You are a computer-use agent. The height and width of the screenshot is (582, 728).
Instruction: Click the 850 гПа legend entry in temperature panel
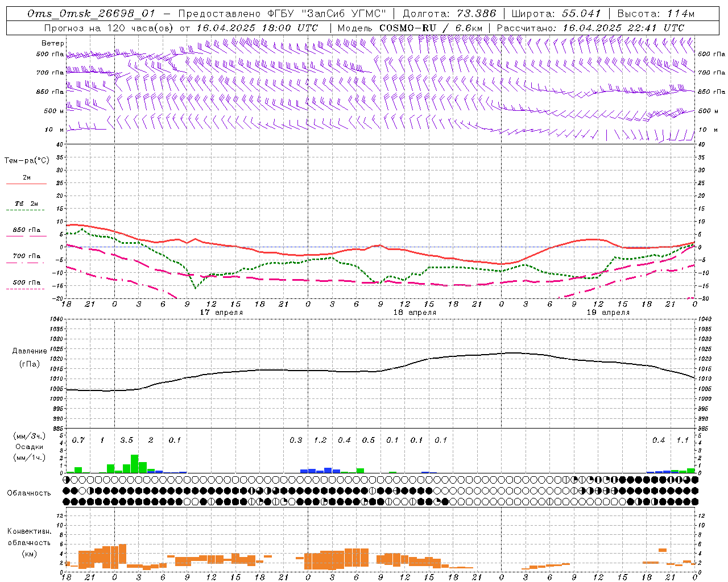coord(27,230)
